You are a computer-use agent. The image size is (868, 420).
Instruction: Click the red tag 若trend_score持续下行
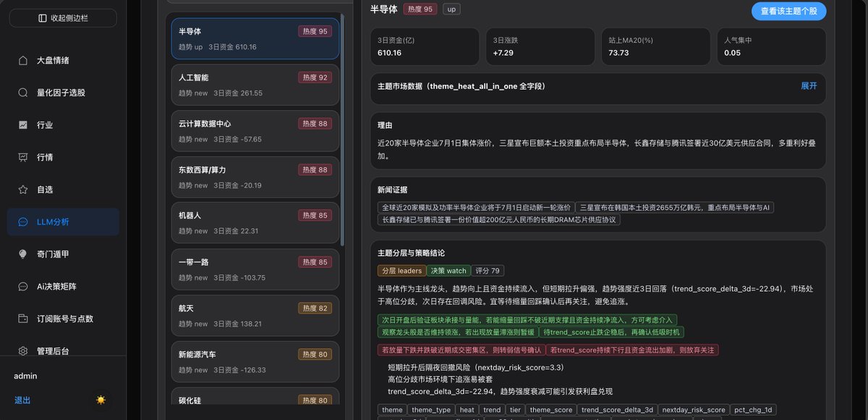[632, 350]
